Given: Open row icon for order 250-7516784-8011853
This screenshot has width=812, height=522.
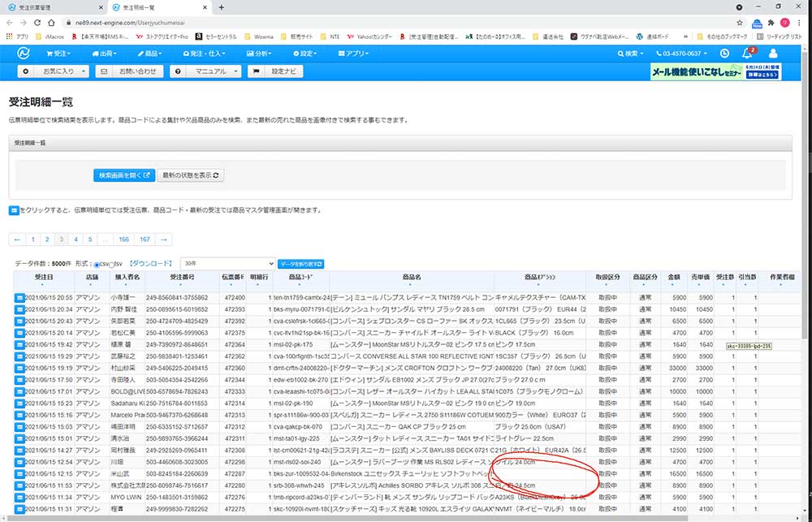Looking at the screenshot, I should coord(19,403).
